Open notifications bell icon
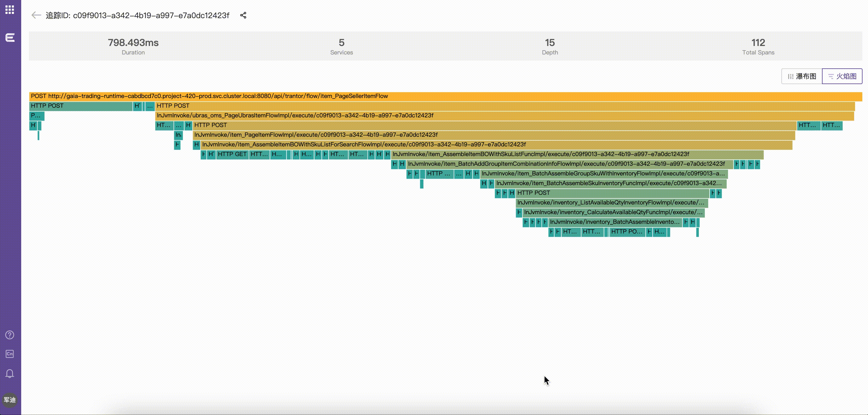 tap(10, 374)
